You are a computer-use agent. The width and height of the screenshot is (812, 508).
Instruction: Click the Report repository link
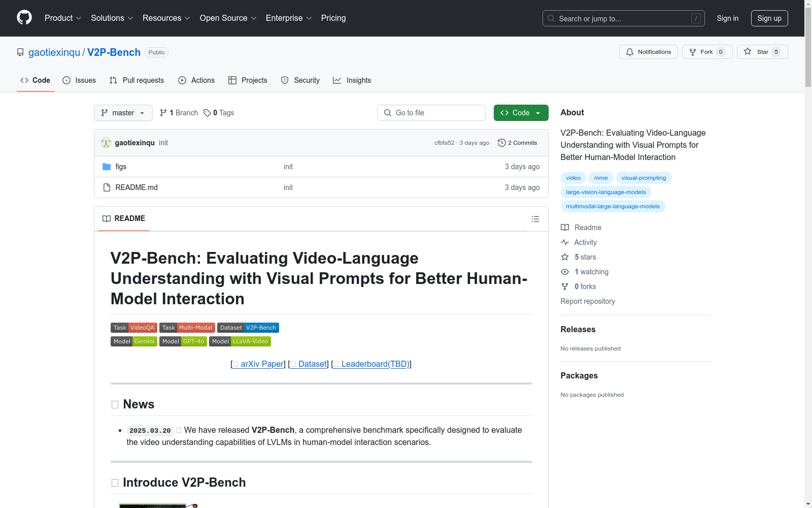588,301
